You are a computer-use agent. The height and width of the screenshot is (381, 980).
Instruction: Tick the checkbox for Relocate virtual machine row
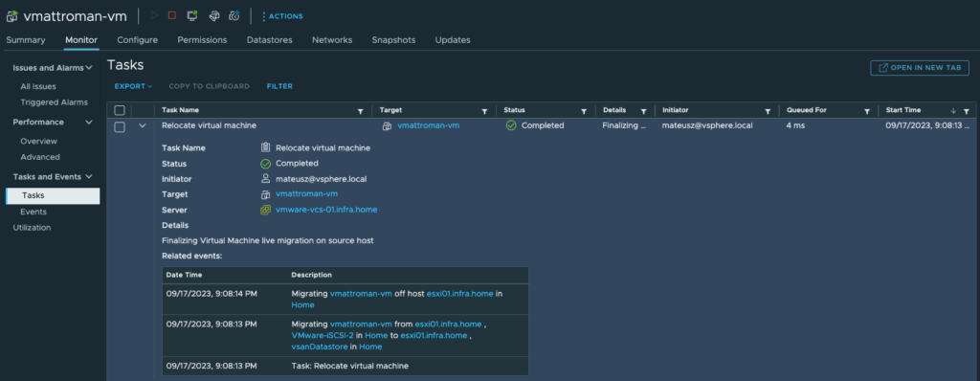tap(120, 126)
